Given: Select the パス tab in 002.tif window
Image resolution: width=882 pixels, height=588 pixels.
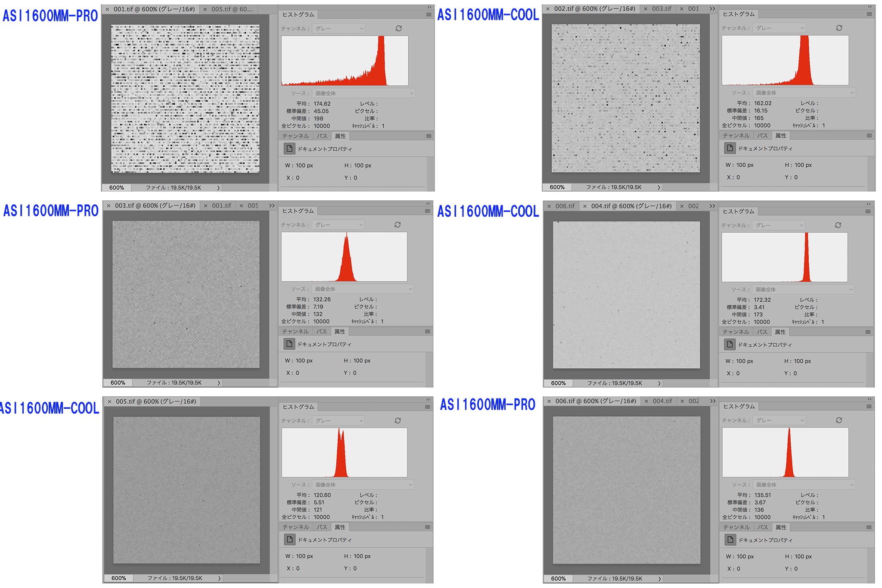Looking at the screenshot, I should (762, 136).
